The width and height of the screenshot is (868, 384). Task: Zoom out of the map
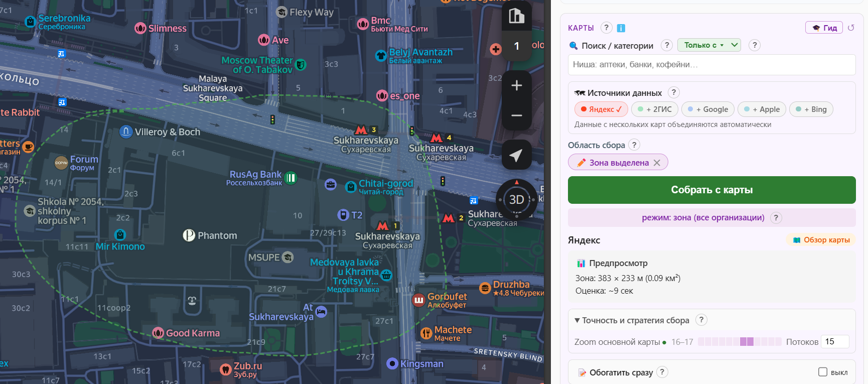(x=516, y=115)
